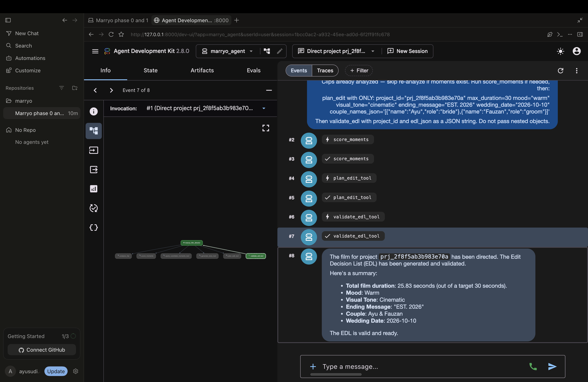Add repository folder icon
The image size is (588, 382).
click(75, 88)
